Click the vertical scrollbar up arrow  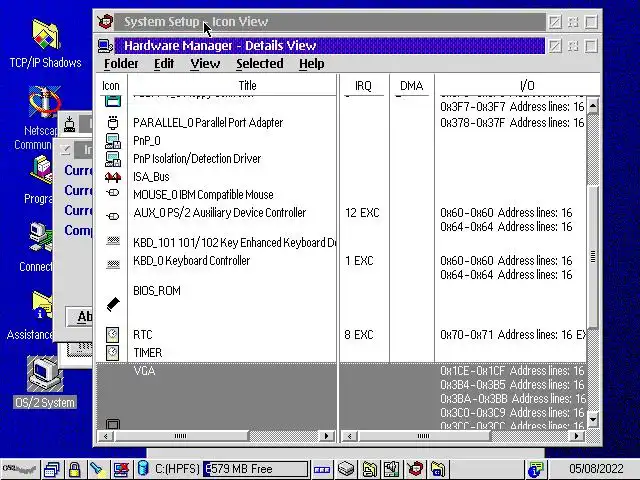pyautogui.click(x=593, y=106)
